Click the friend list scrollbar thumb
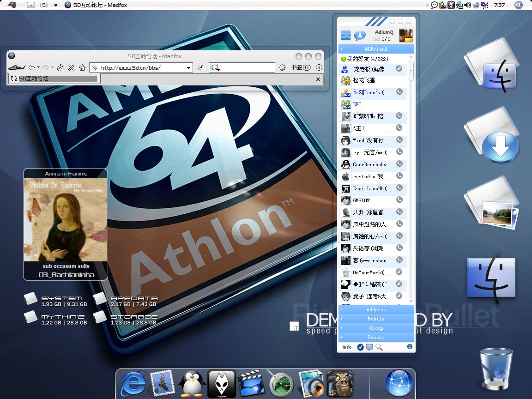532x399 pixels. click(x=411, y=71)
